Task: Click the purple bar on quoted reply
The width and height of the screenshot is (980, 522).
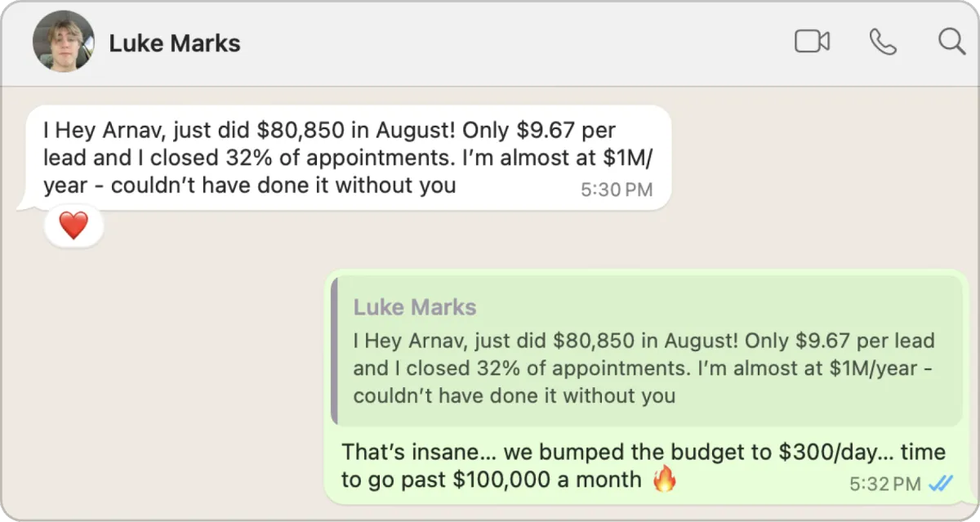Action: tap(334, 350)
